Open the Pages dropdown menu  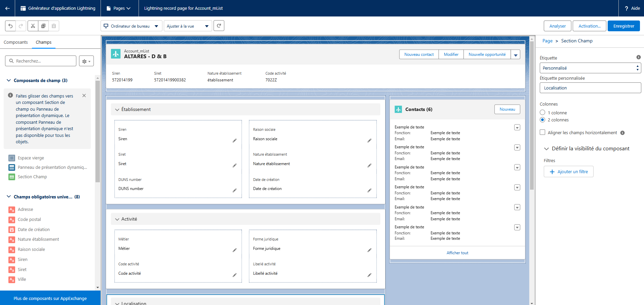click(x=119, y=8)
